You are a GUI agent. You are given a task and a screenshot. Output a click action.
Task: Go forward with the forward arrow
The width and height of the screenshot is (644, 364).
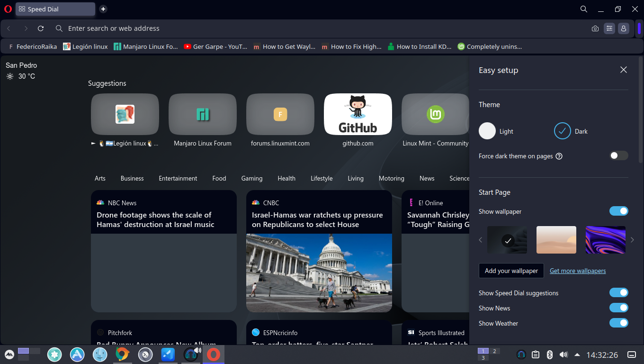click(26, 28)
